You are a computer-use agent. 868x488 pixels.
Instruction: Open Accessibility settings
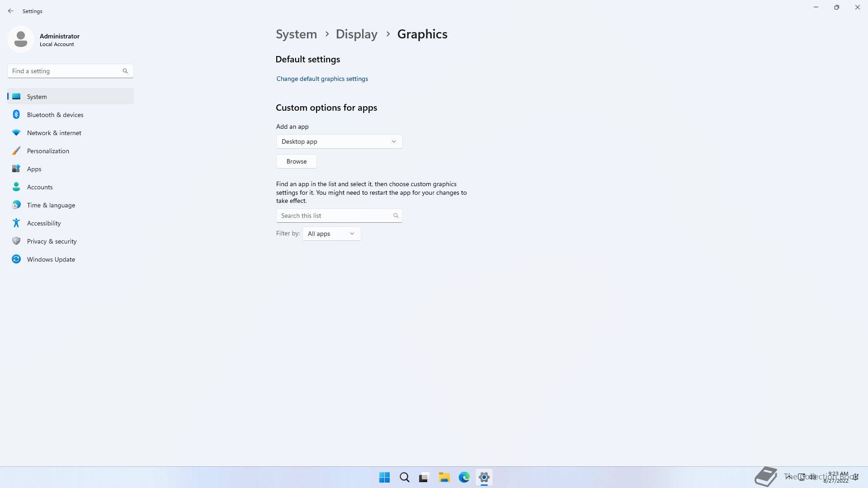[x=44, y=223]
